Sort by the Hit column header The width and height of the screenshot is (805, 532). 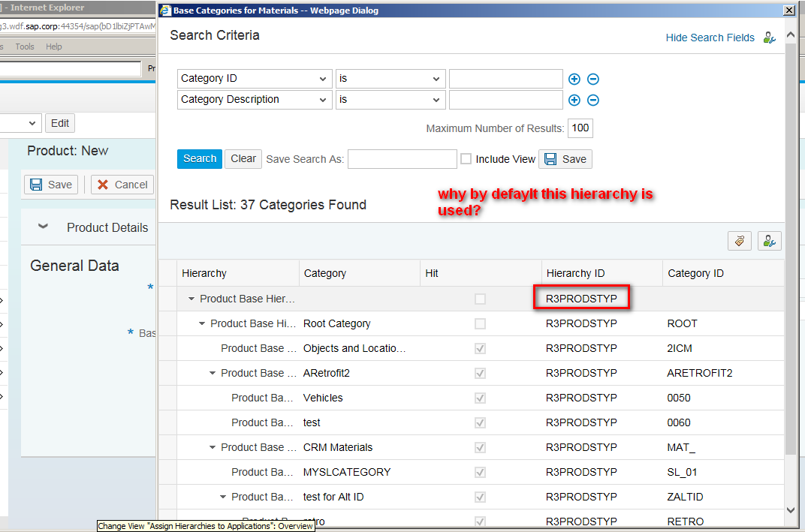click(x=481, y=273)
